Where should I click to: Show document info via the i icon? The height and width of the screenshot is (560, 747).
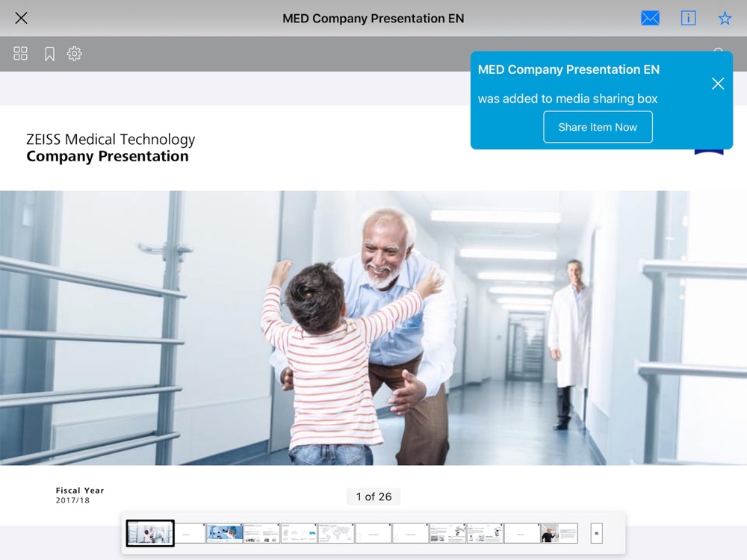click(x=688, y=18)
